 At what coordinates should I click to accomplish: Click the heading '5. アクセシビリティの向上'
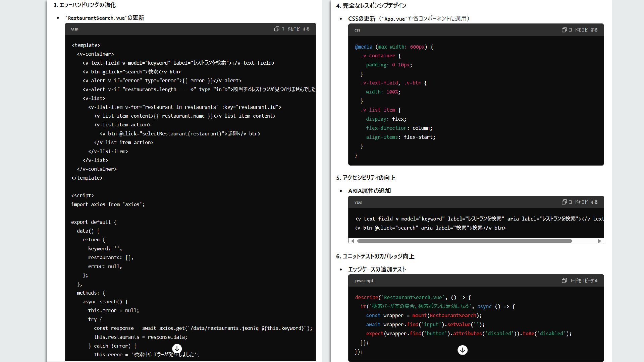(x=366, y=178)
